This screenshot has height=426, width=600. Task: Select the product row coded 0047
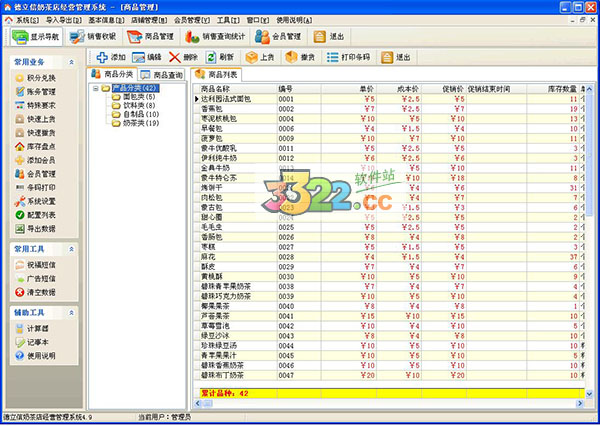click(x=390, y=375)
